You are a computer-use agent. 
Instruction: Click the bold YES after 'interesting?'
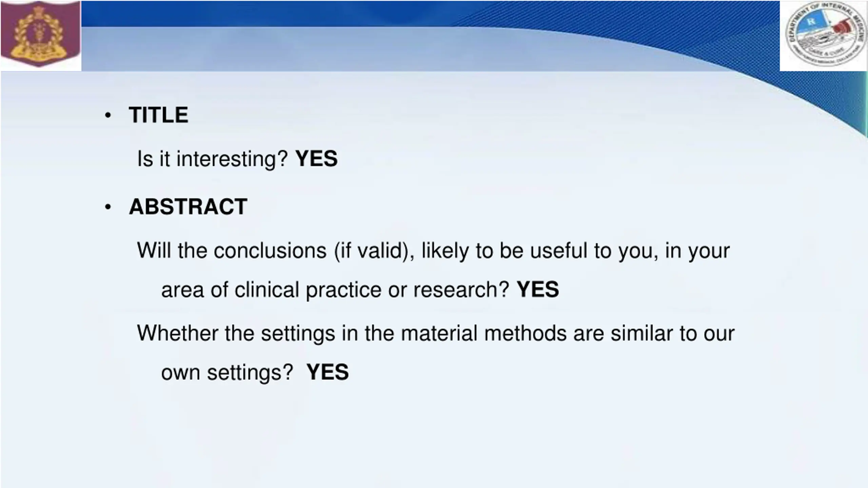(317, 159)
